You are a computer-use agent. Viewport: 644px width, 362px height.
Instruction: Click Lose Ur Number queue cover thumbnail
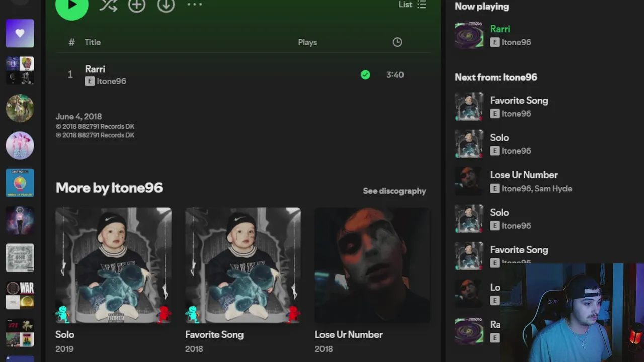click(x=469, y=181)
